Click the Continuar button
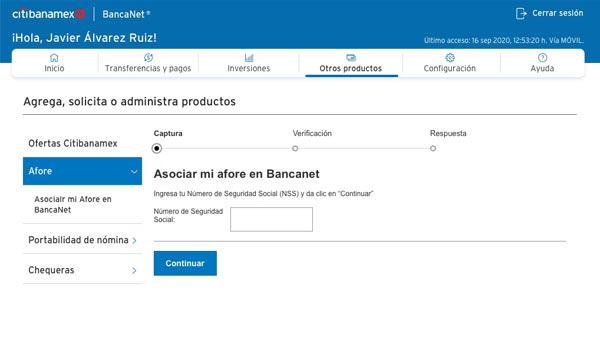This screenshot has width=600, height=360. pos(185,263)
